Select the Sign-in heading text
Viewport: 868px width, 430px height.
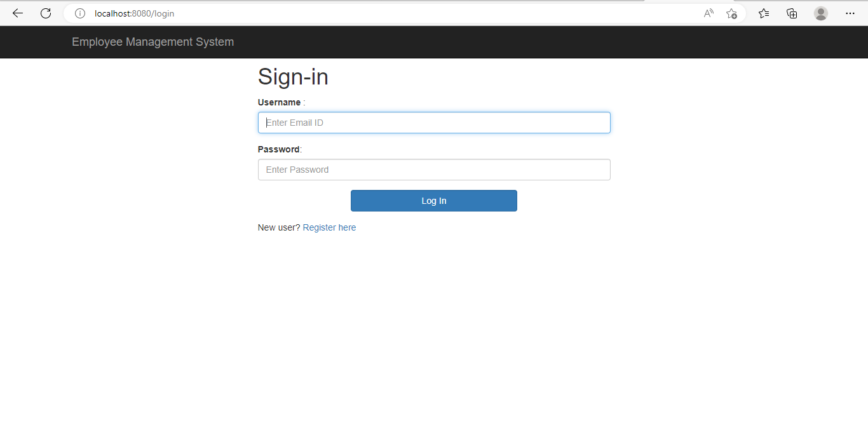[293, 76]
